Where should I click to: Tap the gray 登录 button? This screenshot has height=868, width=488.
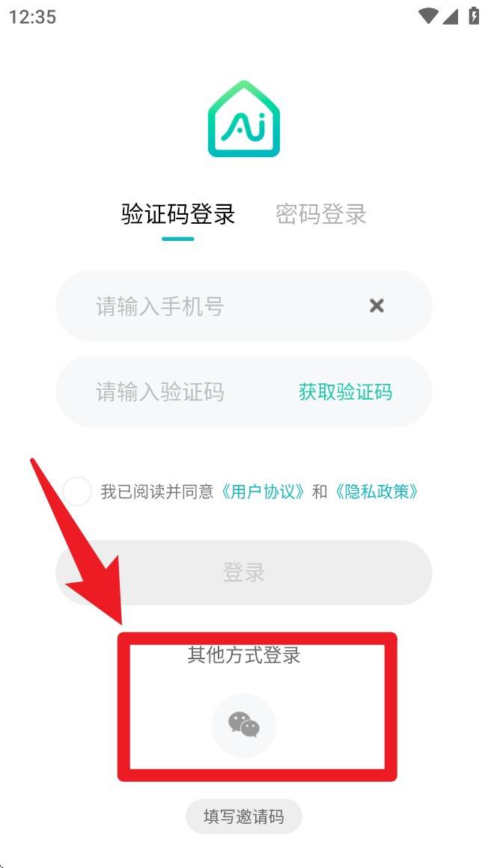[244, 572]
